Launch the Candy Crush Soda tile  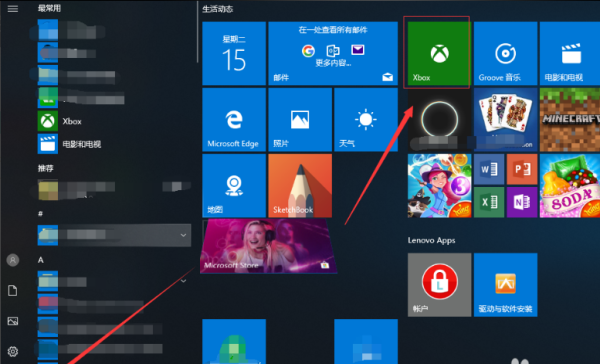(570, 186)
